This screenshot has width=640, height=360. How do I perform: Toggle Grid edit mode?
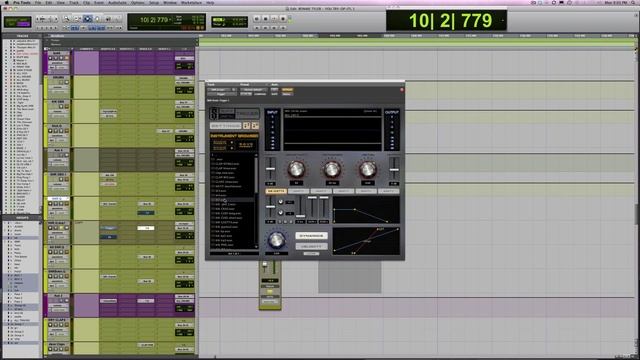coord(24,24)
